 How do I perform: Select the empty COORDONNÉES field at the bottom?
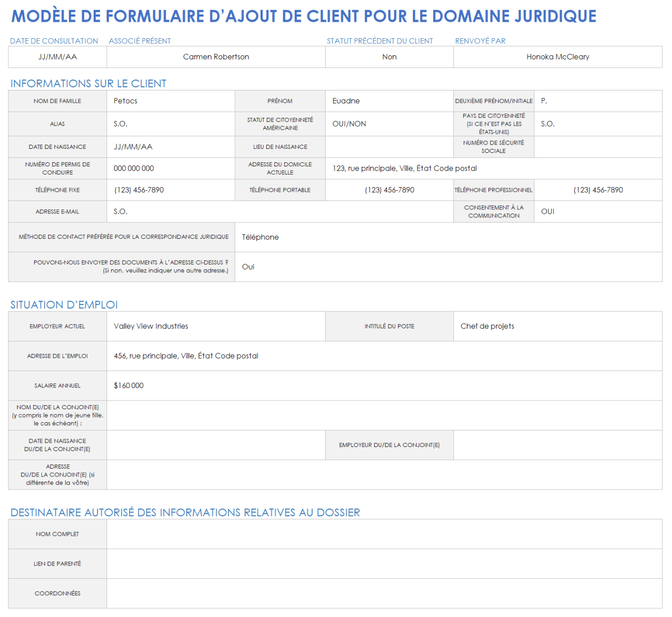pos(384,593)
